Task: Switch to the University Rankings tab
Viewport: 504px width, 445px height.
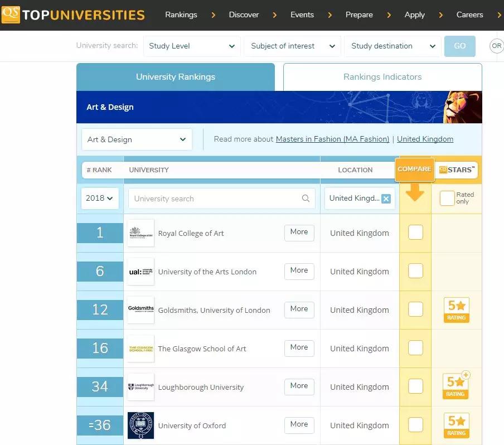Action: coord(176,77)
